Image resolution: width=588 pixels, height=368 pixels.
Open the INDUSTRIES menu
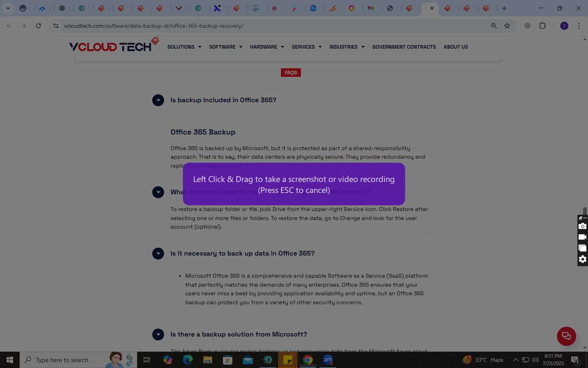(x=347, y=47)
